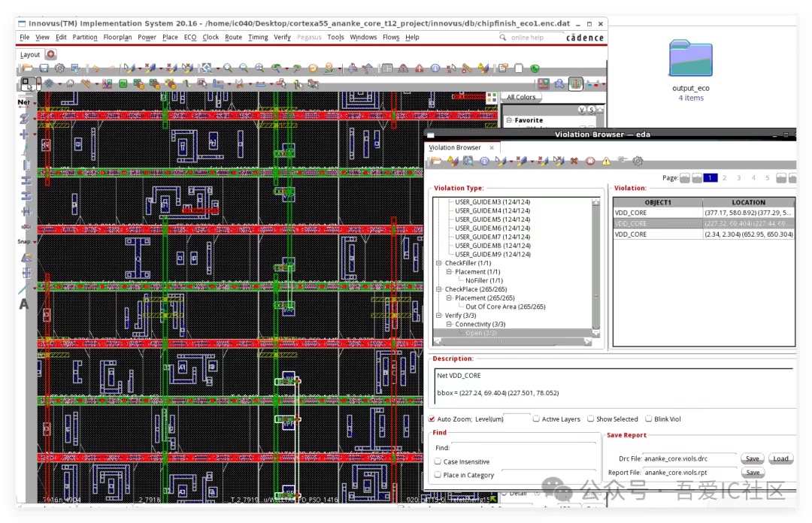Select the Violation Browser tab
This screenshot has width=812, height=523.
455,147
